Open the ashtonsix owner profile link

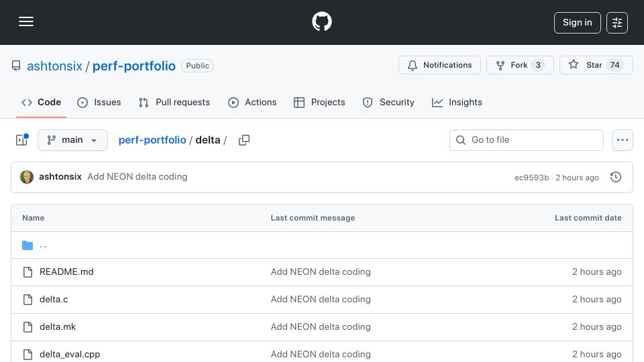point(54,66)
